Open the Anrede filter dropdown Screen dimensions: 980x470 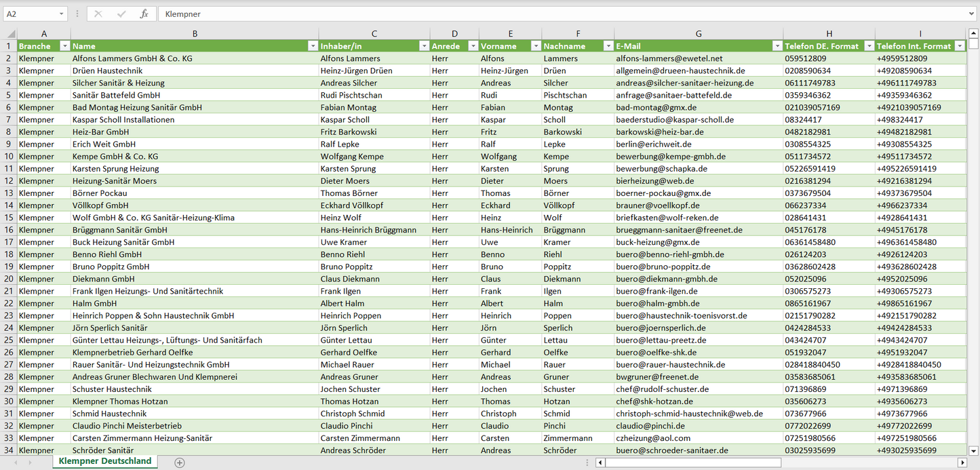[472, 46]
